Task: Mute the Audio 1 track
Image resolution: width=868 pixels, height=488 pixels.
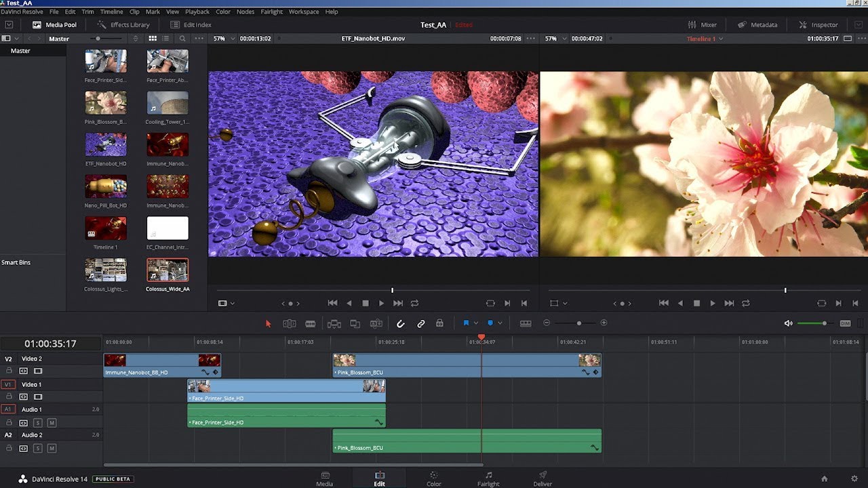Action: (52, 423)
